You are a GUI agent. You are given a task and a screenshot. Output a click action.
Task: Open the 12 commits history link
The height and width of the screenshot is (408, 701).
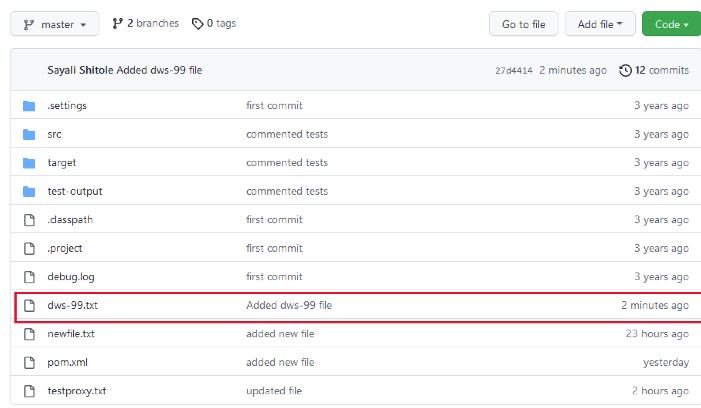click(x=662, y=70)
